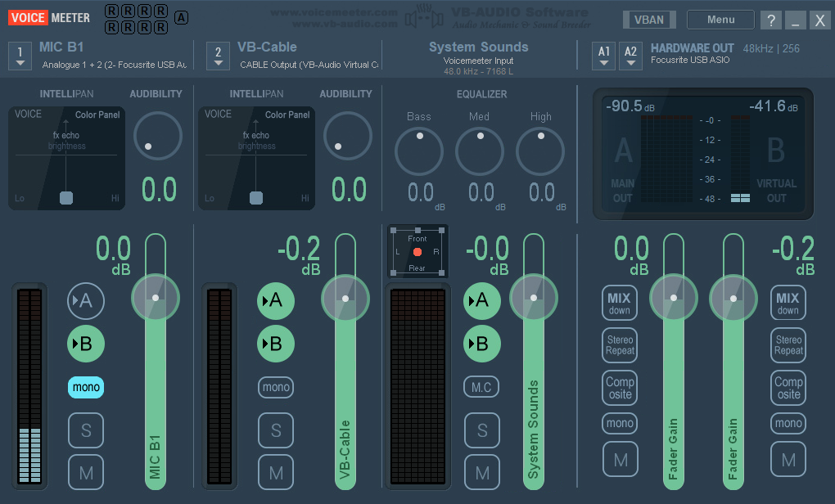Click the red dot in Front/Rear panner
The image size is (835, 504).
click(x=417, y=252)
